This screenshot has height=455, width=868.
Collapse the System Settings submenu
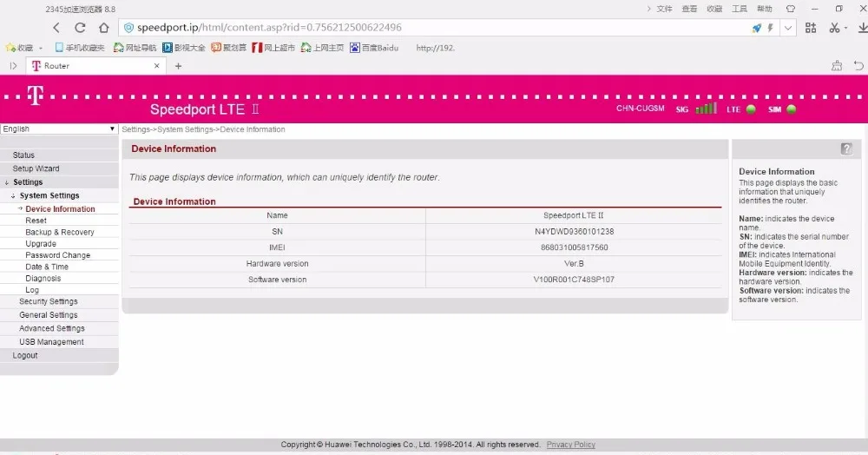point(49,195)
